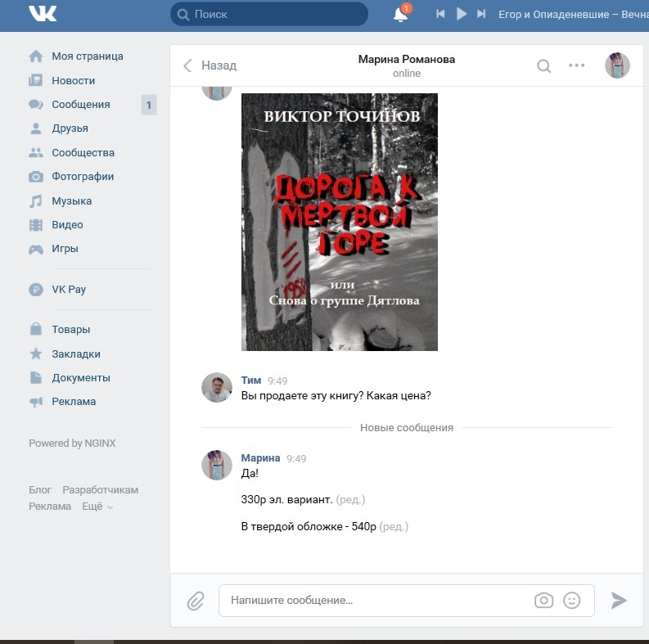Open the emoji smiley picker
Viewport: 649px width, 644px height.
tap(572, 601)
